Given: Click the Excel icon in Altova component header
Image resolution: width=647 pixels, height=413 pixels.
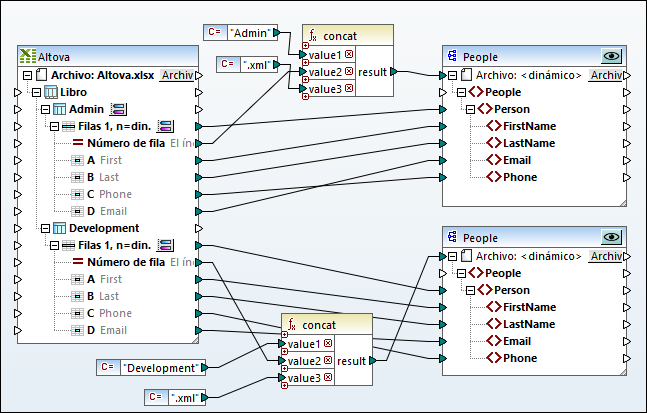Looking at the screenshot, I should tap(28, 59).
